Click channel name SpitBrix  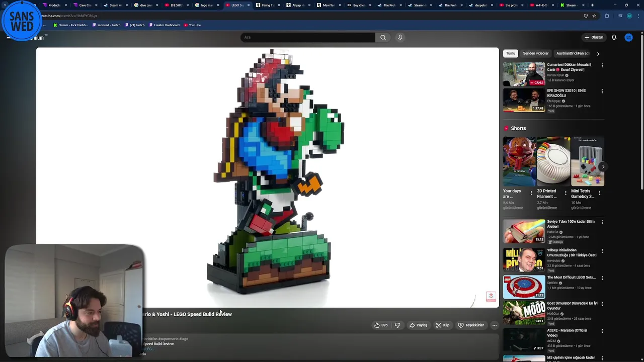click(x=553, y=283)
